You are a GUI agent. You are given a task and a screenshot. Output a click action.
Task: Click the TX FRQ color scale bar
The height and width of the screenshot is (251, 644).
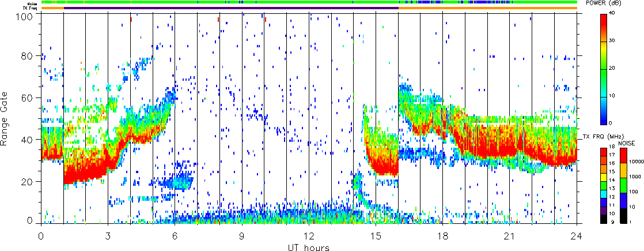coord(604,186)
